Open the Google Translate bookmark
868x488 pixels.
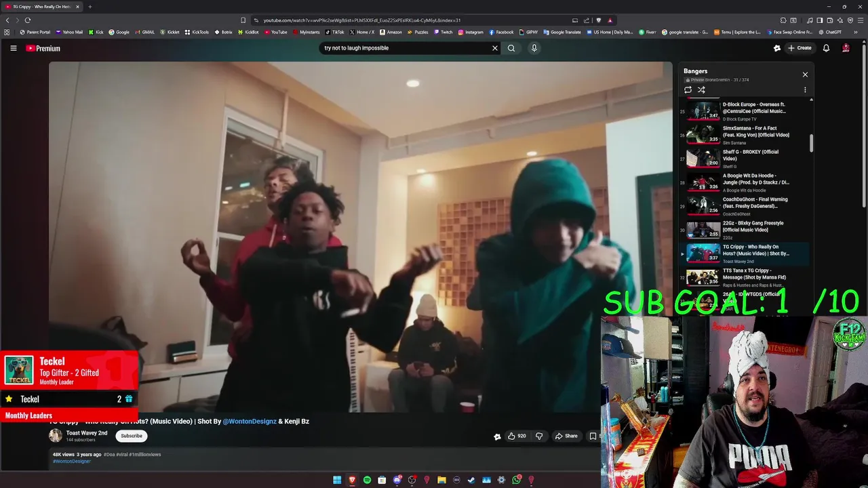(562, 32)
